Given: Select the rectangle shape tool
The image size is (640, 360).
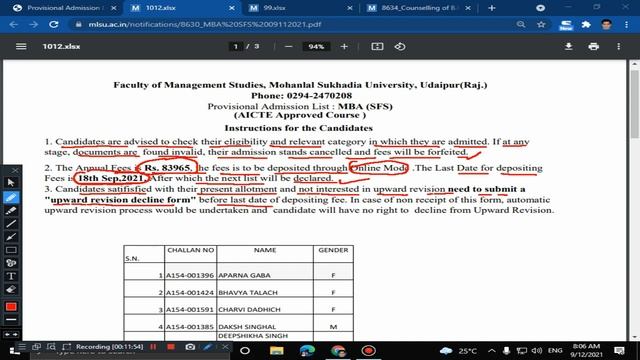Looking at the screenshot, I should (11, 250).
